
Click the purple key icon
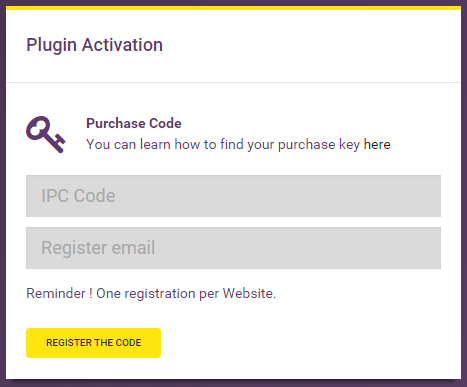(x=46, y=134)
